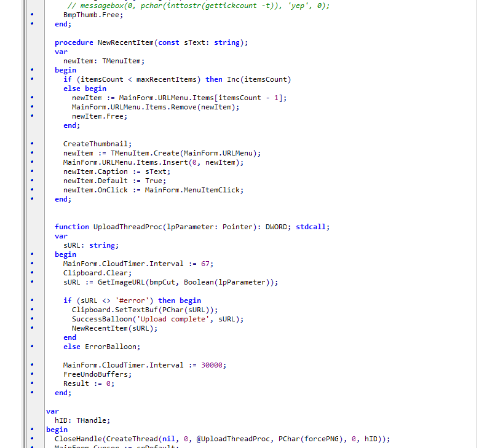
Task: Place cursor on 'newItem: TMenuItem;' declaration
Action: [x=104, y=61]
